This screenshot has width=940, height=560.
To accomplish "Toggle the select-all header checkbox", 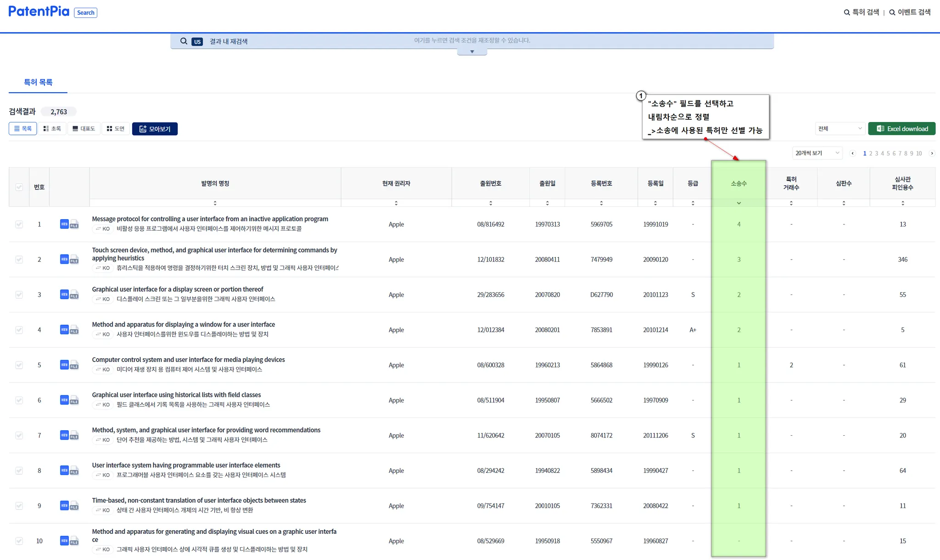I will (x=19, y=187).
